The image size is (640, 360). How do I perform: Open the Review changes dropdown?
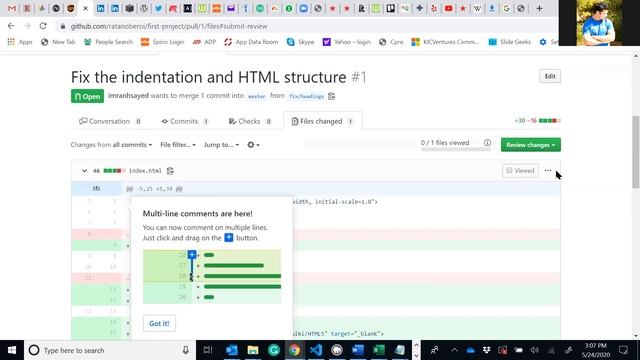point(531,145)
